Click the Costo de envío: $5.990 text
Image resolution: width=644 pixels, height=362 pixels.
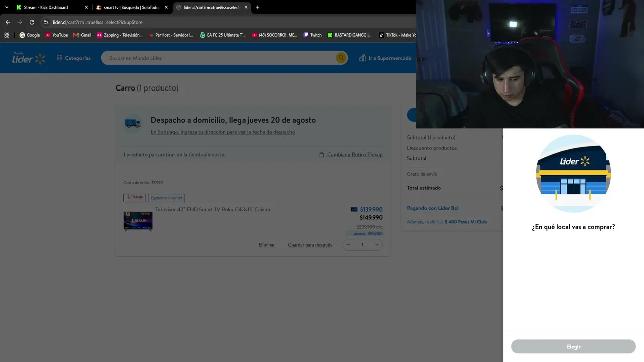pyautogui.click(x=143, y=183)
